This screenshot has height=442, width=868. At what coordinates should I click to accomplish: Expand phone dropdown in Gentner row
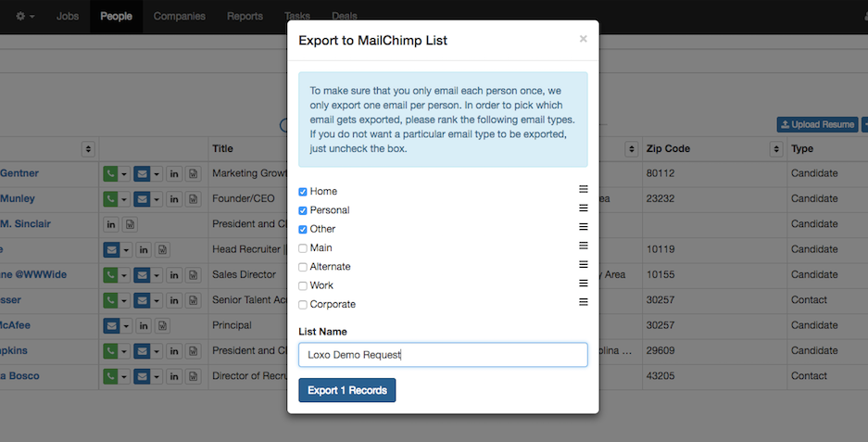124,173
